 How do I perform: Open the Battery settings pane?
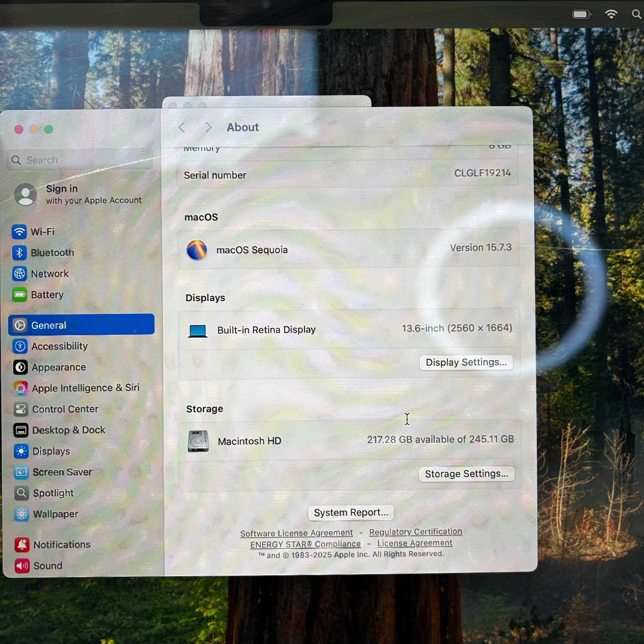click(47, 295)
